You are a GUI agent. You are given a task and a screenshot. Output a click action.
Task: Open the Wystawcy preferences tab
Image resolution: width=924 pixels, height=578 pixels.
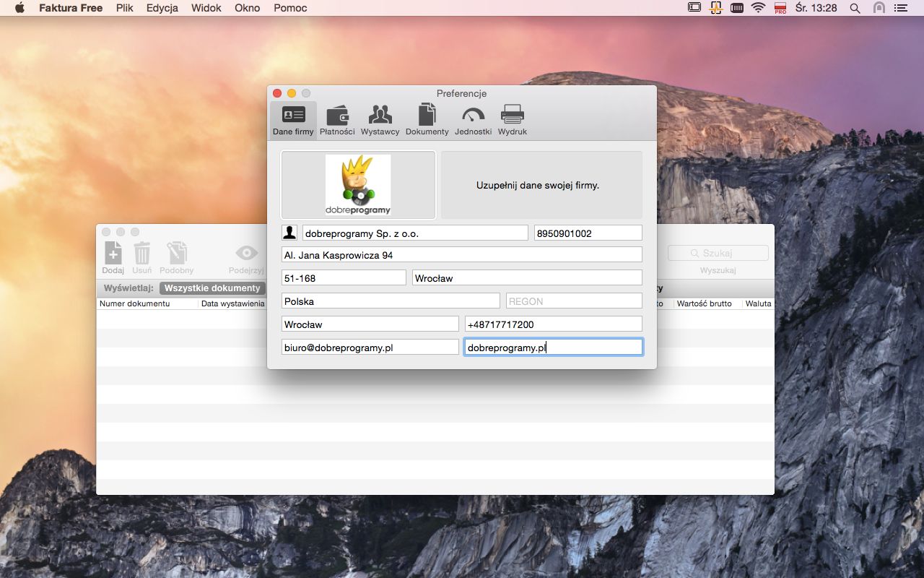pos(380,120)
